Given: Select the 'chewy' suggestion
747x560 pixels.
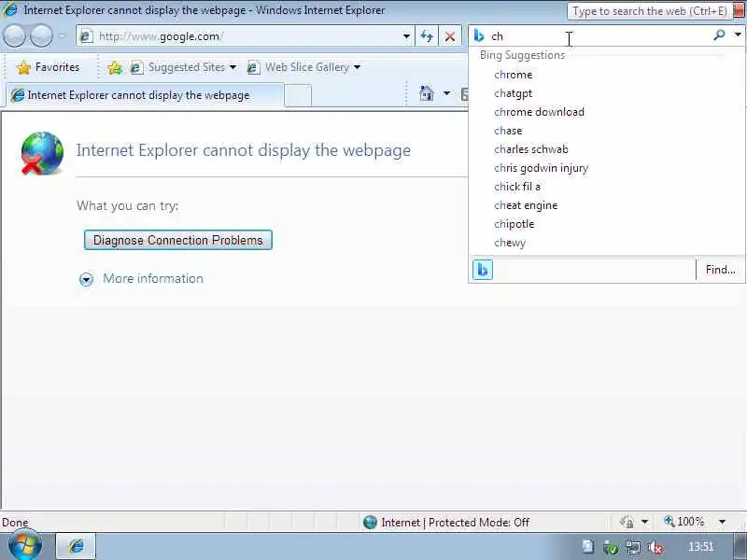Looking at the screenshot, I should click(606, 243).
